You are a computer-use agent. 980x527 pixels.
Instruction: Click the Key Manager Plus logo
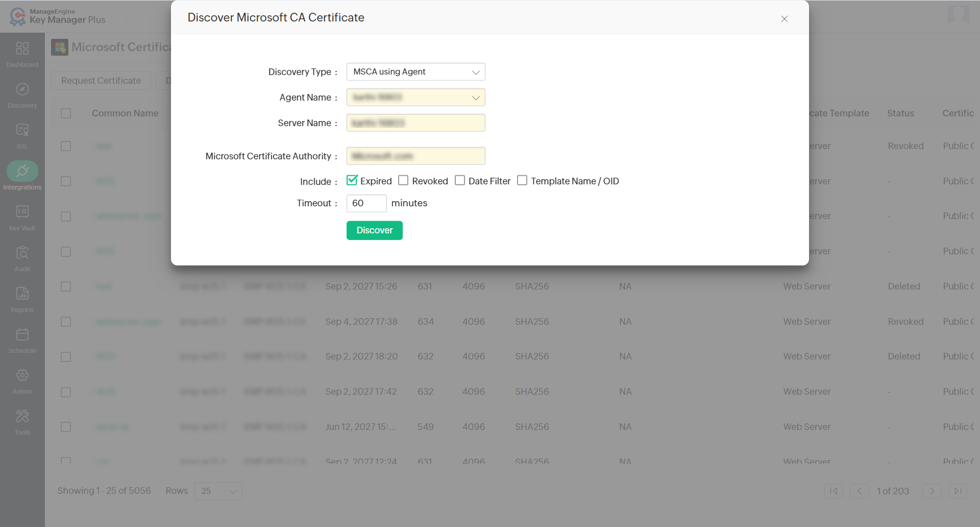click(x=57, y=16)
